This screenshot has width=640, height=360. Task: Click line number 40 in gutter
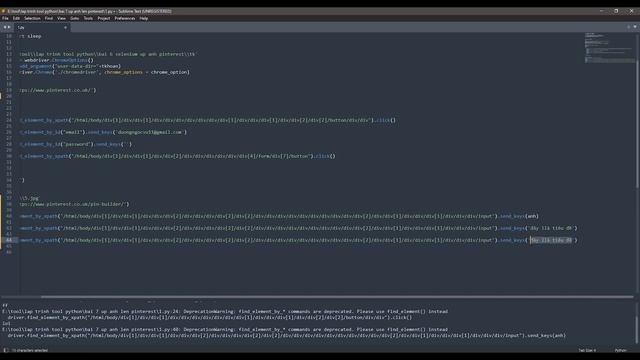(x=9, y=216)
